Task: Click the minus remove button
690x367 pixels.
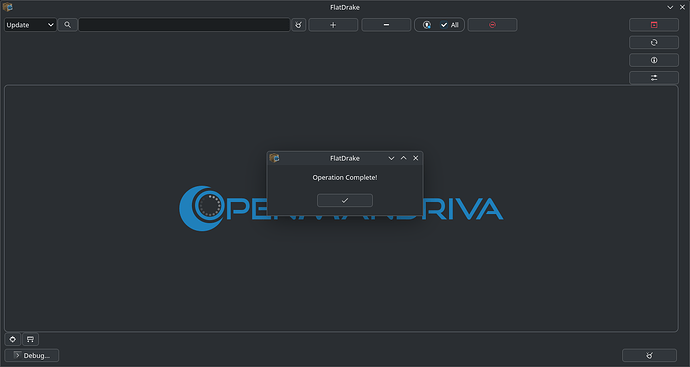Action: (386, 25)
